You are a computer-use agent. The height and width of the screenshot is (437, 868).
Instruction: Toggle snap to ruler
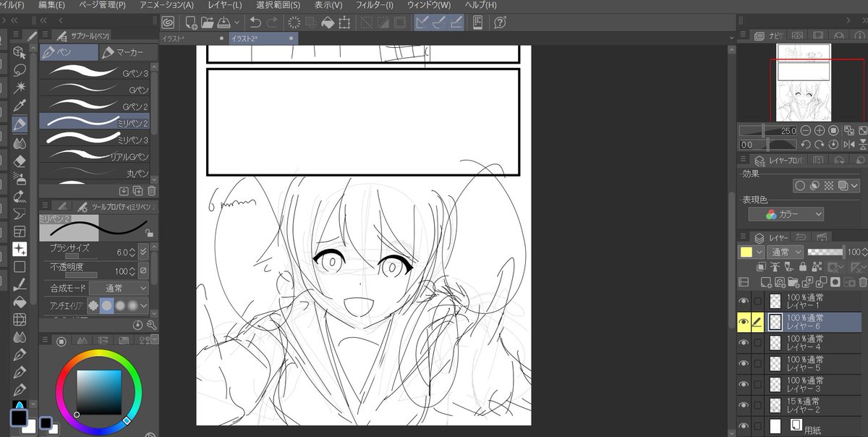422,22
